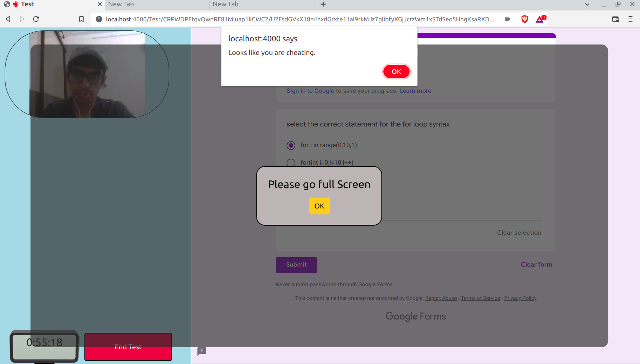Click Clear selection

coord(519,233)
